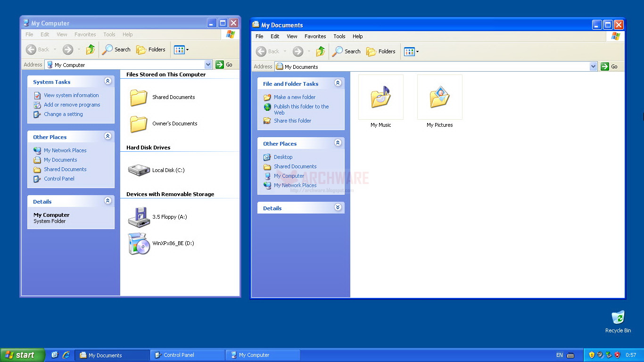
Task: Click Publish this folder to the Web
Action: [301, 109]
